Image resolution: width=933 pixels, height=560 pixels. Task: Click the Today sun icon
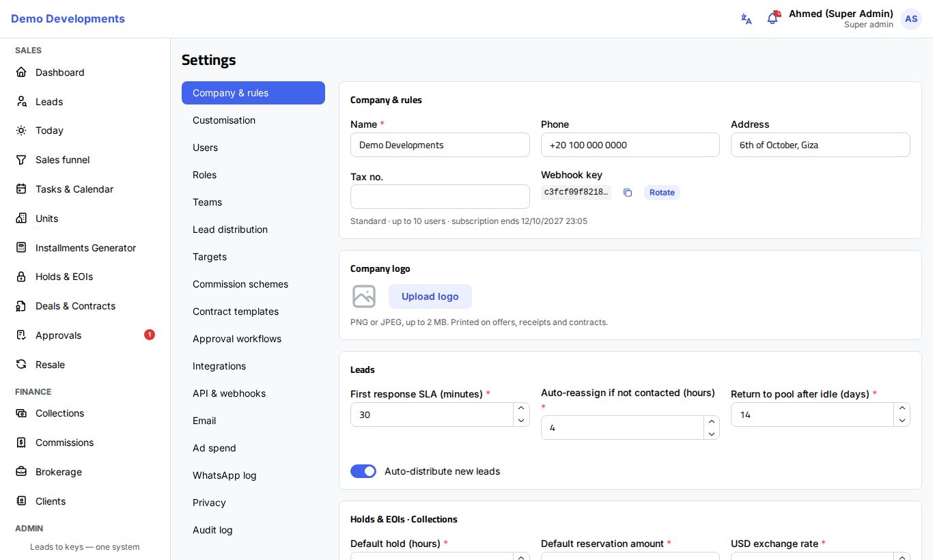click(x=21, y=130)
